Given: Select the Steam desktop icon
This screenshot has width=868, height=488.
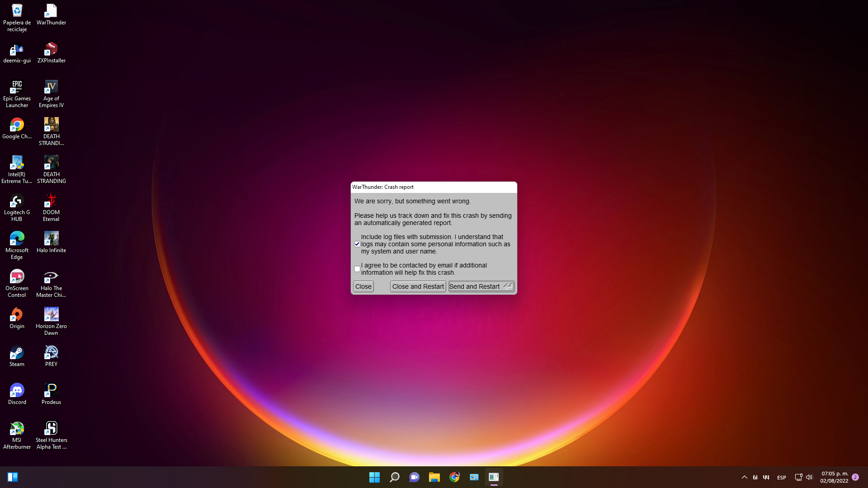Looking at the screenshot, I should click(x=17, y=357).
